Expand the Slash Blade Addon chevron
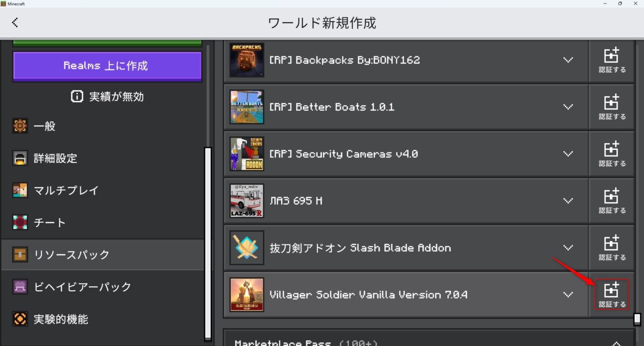Screen dimensions: 644x346 (568, 247)
